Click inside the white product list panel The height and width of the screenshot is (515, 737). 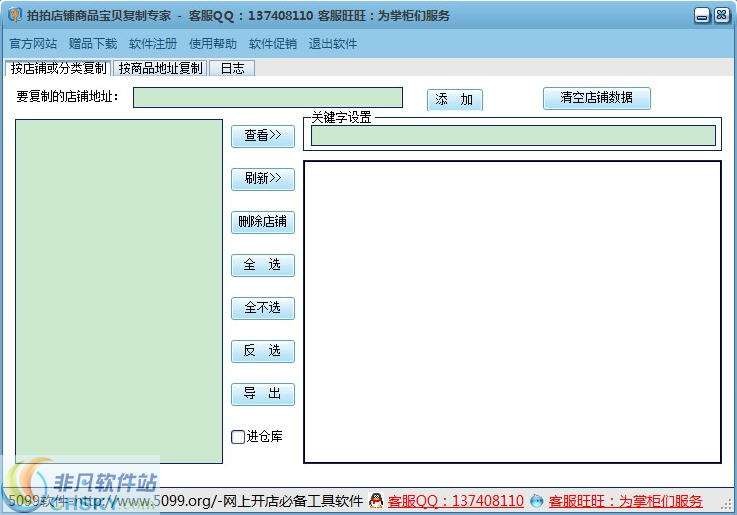click(512, 312)
